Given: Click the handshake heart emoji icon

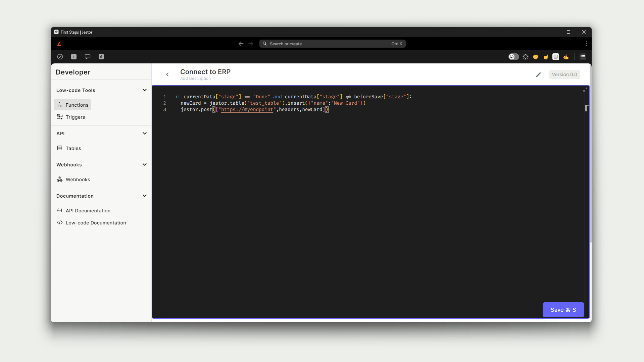Looking at the screenshot, I should pyautogui.click(x=536, y=57).
